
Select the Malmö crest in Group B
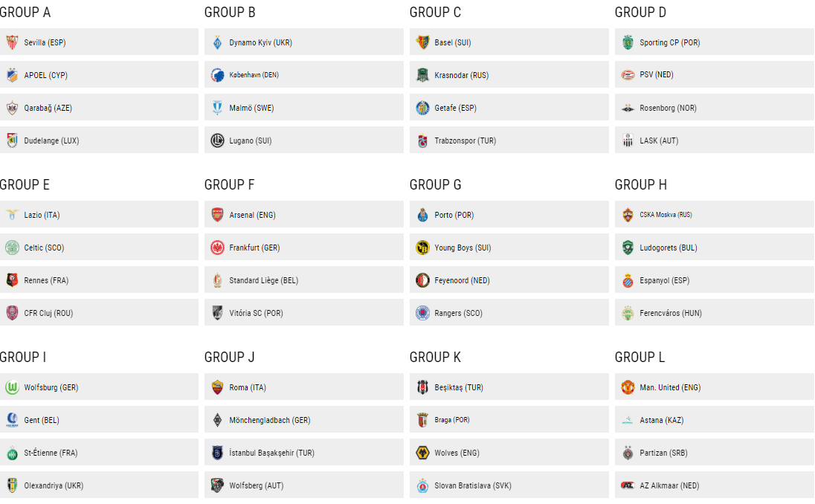[216, 108]
